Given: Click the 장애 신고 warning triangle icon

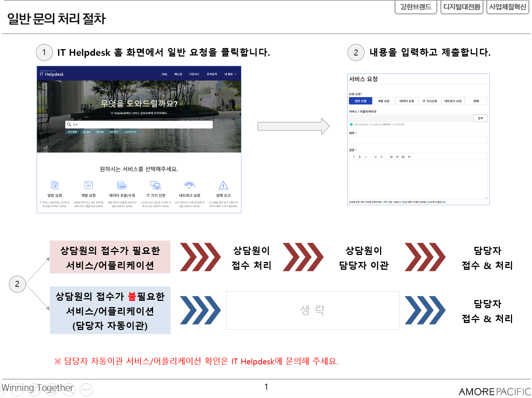Looking at the screenshot, I should 223,185.
